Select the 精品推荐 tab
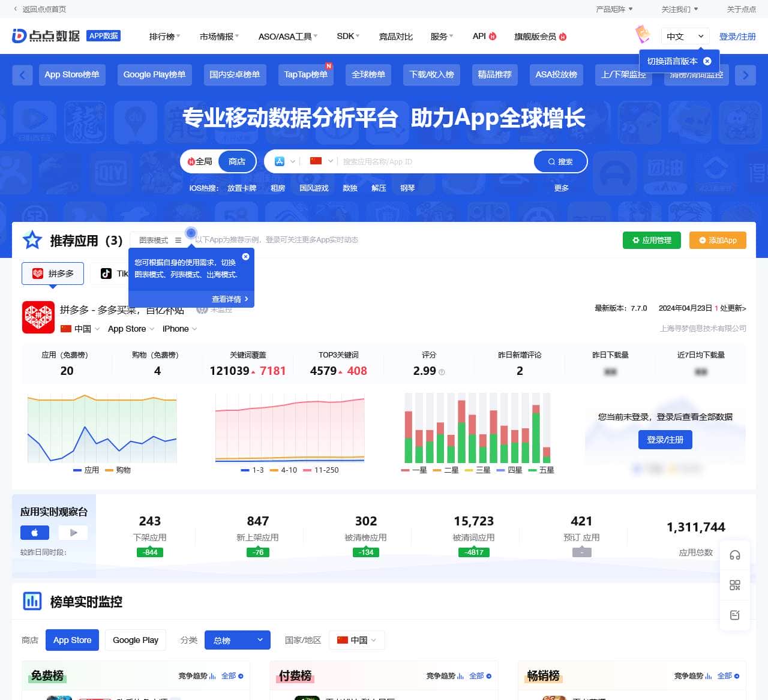 495,74
